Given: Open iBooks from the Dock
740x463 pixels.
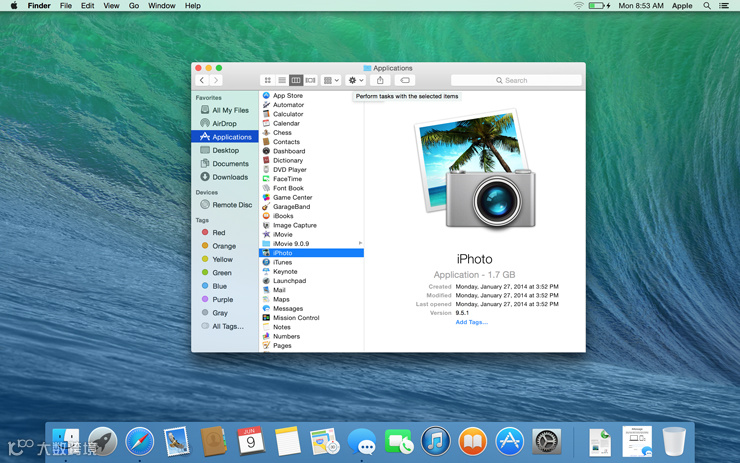Looking at the screenshot, I should (x=472, y=442).
